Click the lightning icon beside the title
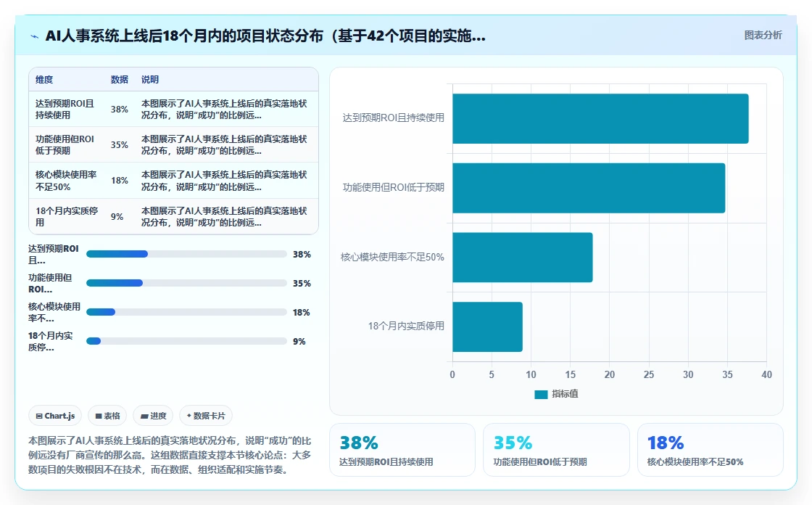 click(x=35, y=36)
